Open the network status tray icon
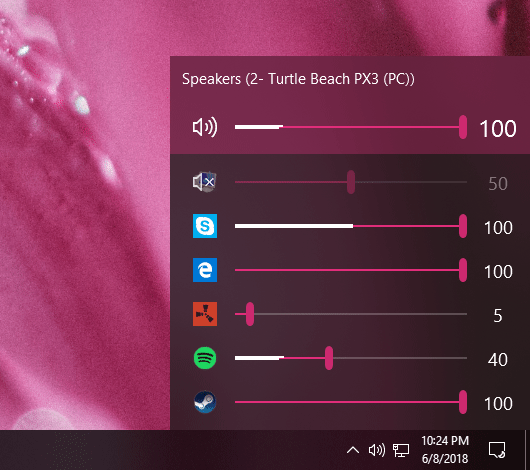The height and width of the screenshot is (470, 530). (401, 450)
